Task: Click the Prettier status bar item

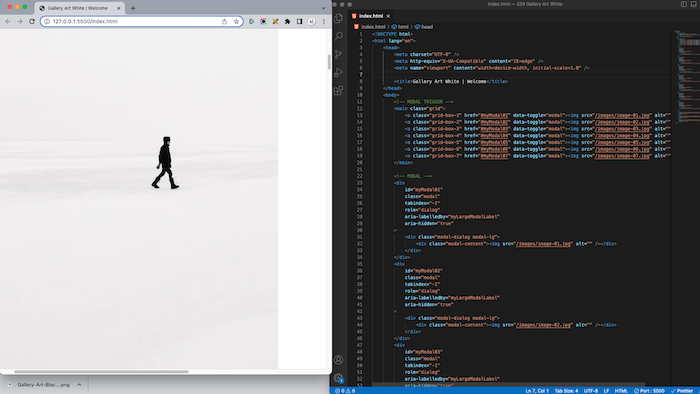Action: [682, 391]
